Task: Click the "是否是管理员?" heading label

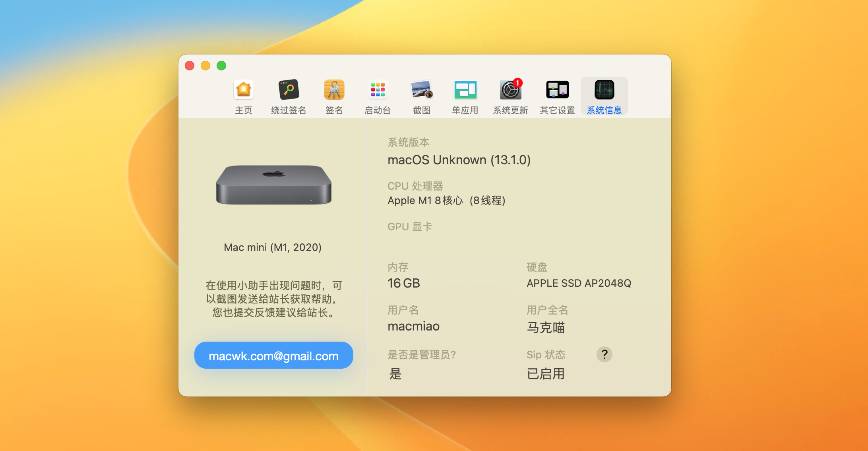Action: (422, 354)
